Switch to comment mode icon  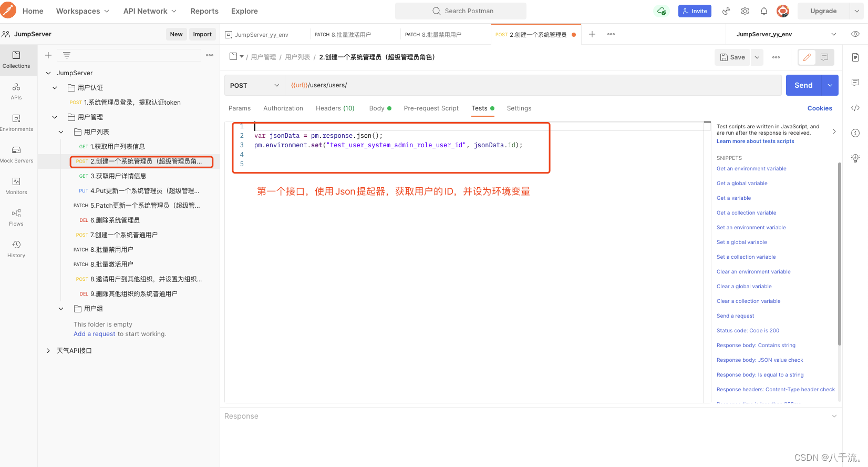point(824,57)
